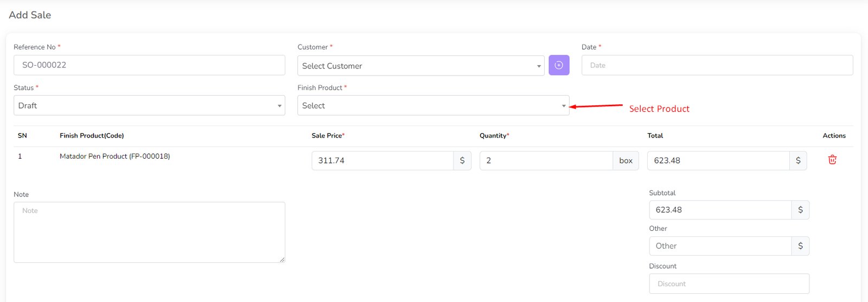Expand the Status dropdown showing Draft
868x302 pixels.
pos(149,105)
